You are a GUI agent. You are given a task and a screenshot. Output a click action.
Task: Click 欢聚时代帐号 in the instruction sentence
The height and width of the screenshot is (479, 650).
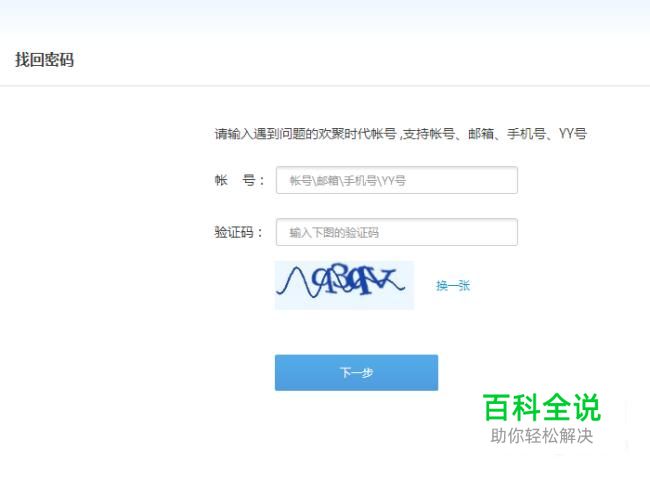pos(357,134)
